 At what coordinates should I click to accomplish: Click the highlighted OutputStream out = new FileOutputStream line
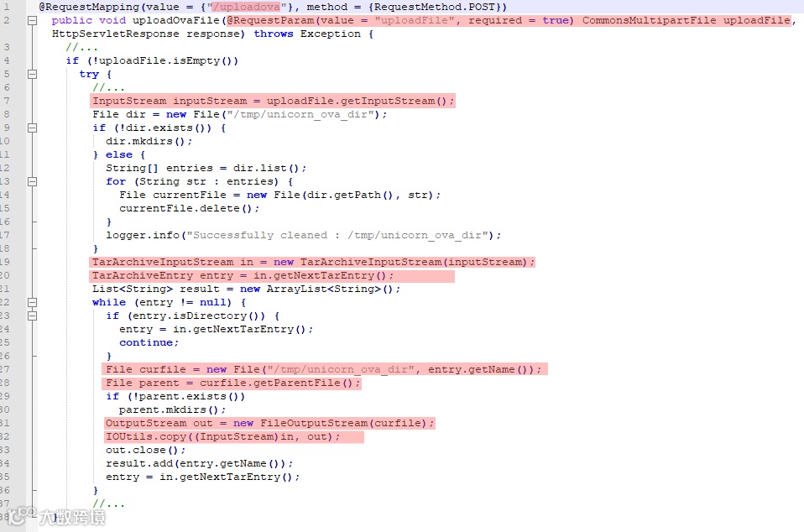pyautogui.click(x=269, y=424)
